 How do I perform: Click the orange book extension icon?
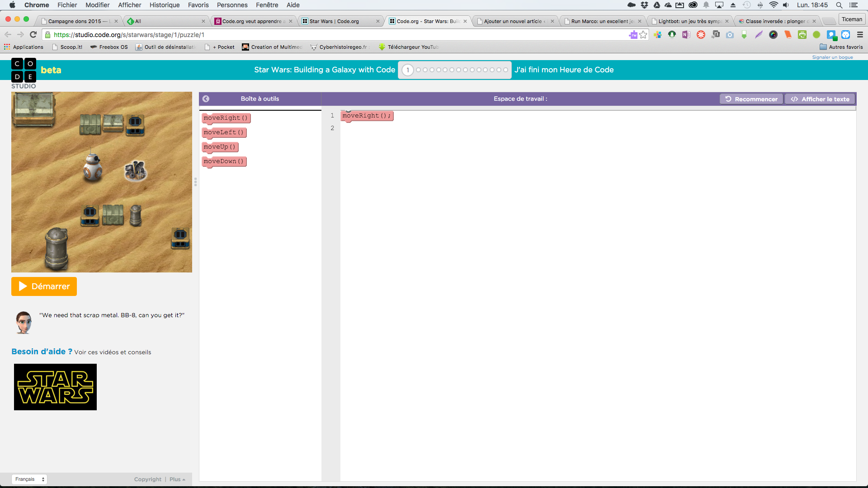[788, 35]
